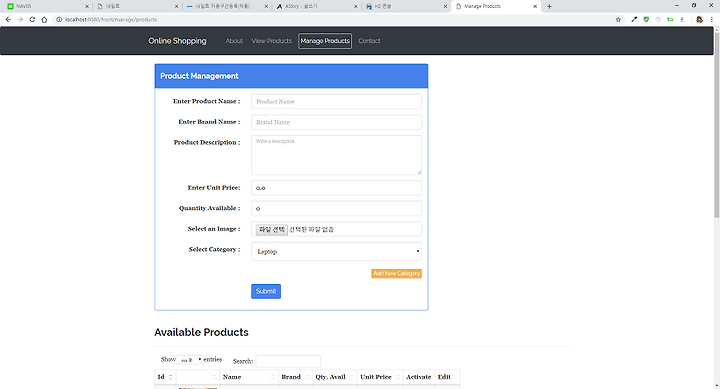Go to Online Shopping brand home link

(177, 41)
